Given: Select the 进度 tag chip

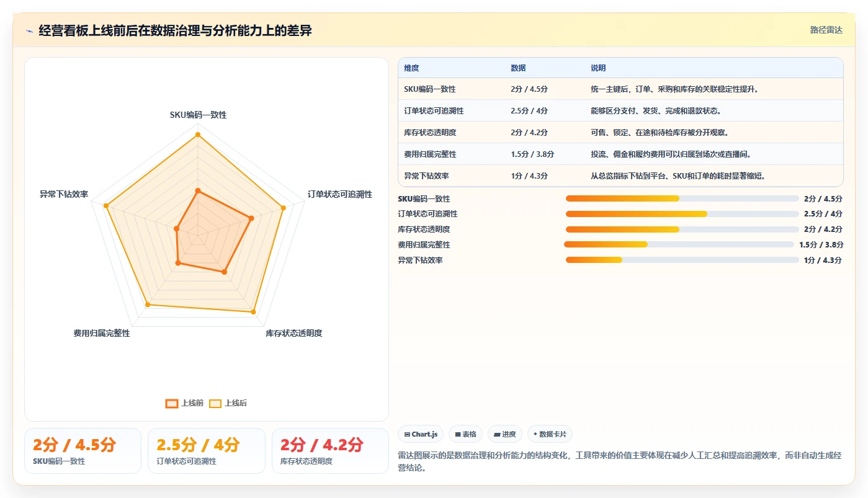Looking at the screenshot, I should 505,434.
